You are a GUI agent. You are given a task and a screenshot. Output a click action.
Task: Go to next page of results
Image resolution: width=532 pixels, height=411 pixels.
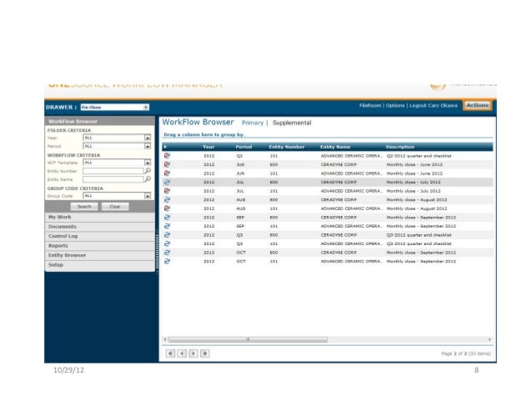pyautogui.click(x=193, y=353)
